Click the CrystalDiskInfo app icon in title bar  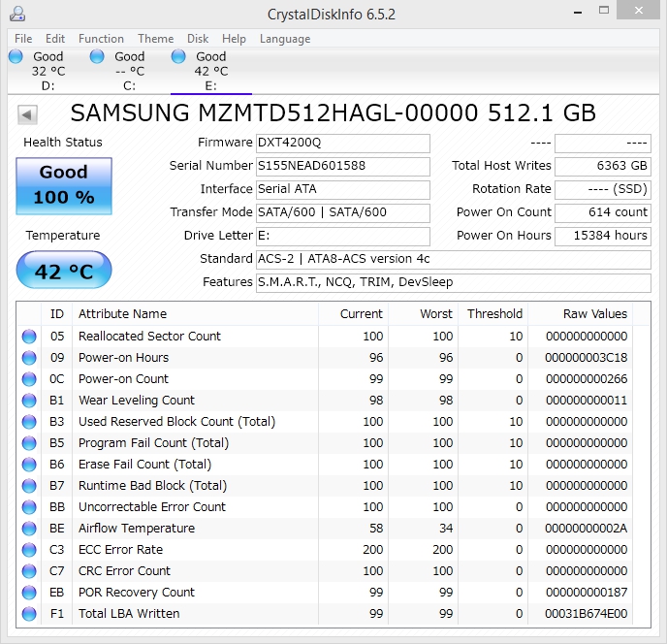[x=17, y=14]
